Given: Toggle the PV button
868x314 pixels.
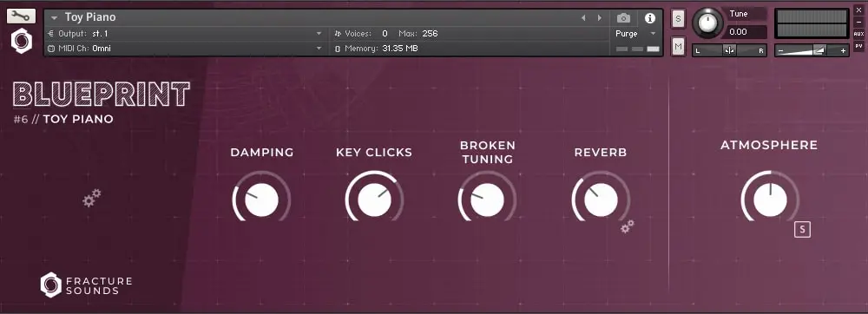Looking at the screenshot, I should click(858, 47).
